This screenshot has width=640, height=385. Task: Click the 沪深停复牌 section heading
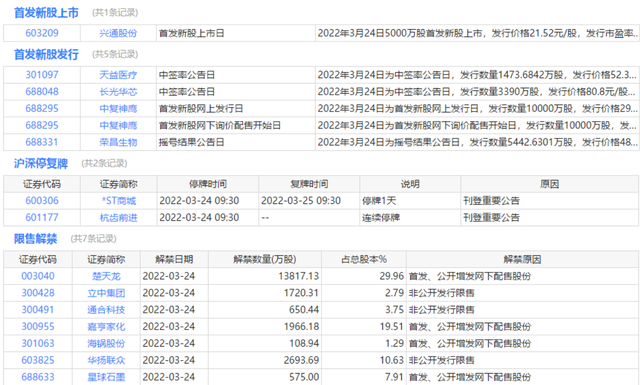tap(41, 163)
